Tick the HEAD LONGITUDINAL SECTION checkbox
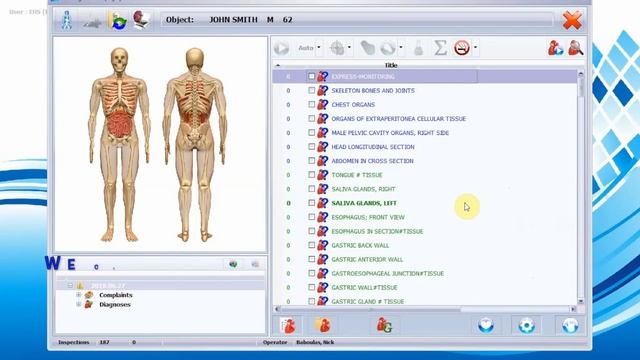Viewport: 640px width, 360px height. (311, 147)
